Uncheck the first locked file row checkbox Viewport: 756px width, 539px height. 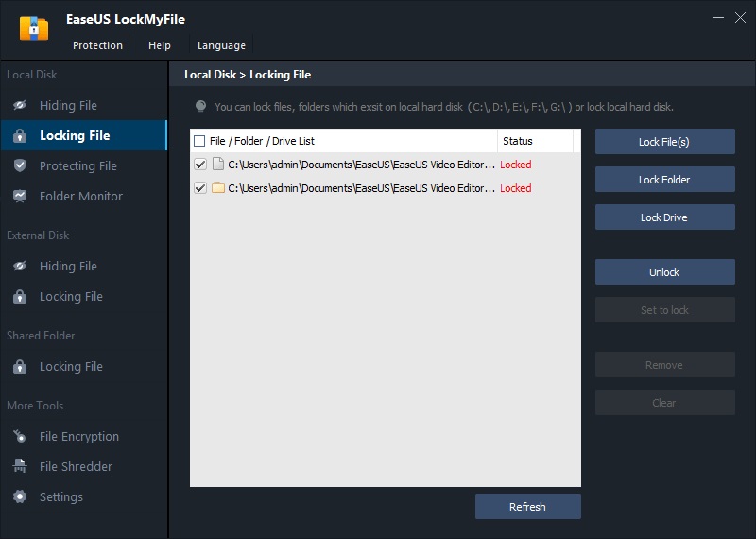pos(200,165)
